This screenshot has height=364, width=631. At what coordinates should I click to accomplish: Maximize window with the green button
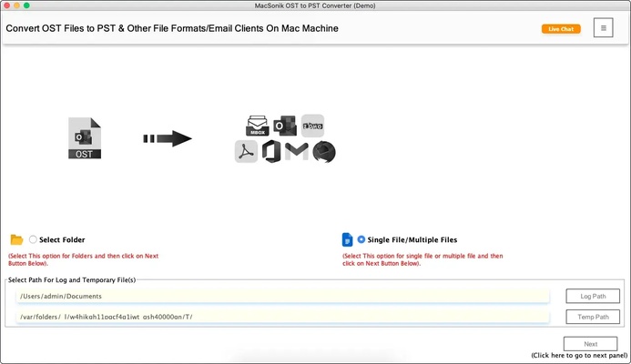click(26, 5)
